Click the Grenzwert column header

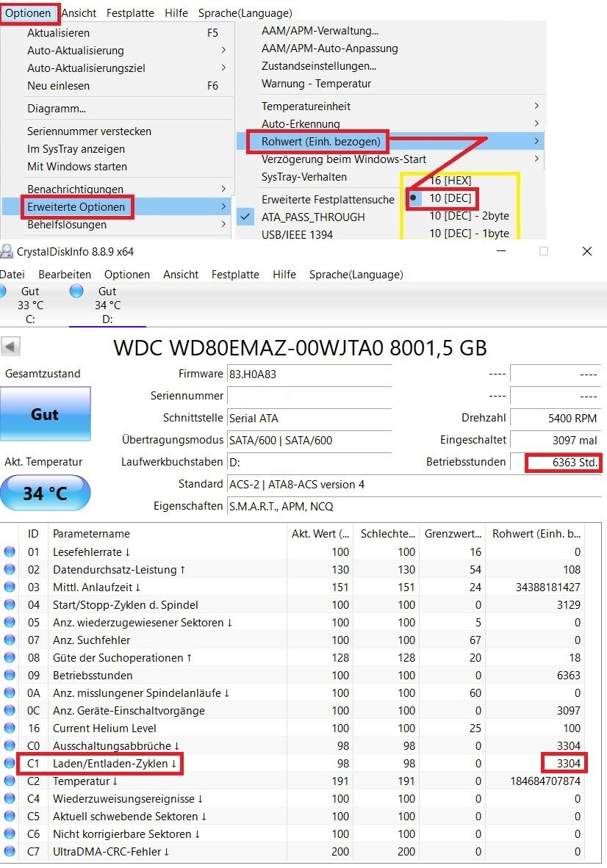click(x=453, y=534)
